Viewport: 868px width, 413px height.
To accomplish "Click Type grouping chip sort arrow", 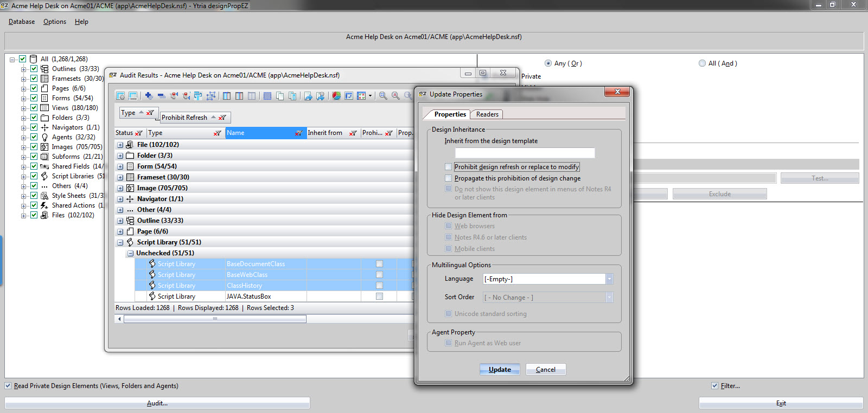I will click(141, 112).
